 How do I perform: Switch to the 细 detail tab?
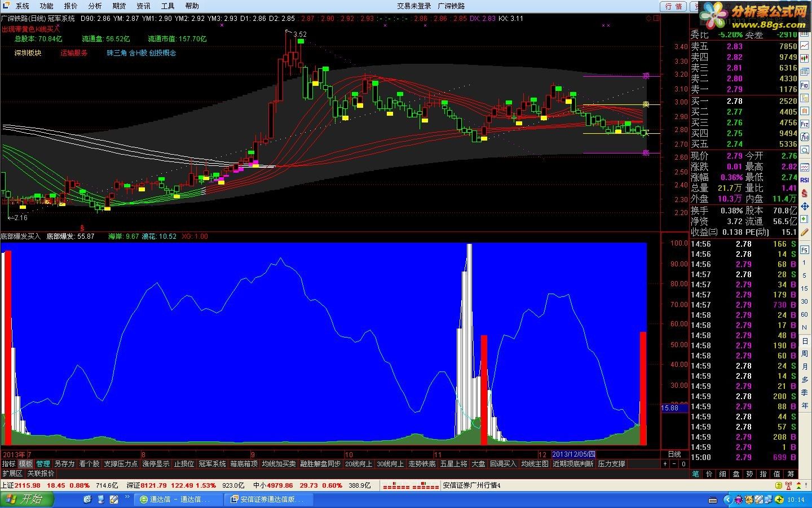click(x=723, y=474)
